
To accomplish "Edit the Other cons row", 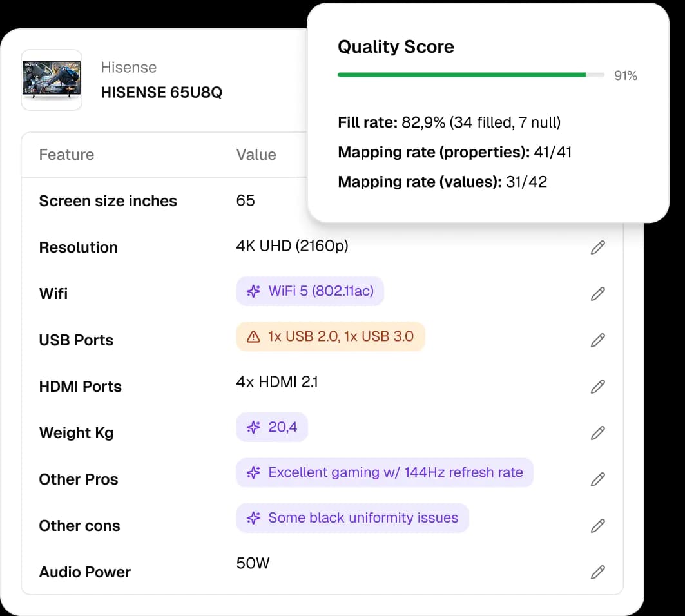I will [x=598, y=526].
